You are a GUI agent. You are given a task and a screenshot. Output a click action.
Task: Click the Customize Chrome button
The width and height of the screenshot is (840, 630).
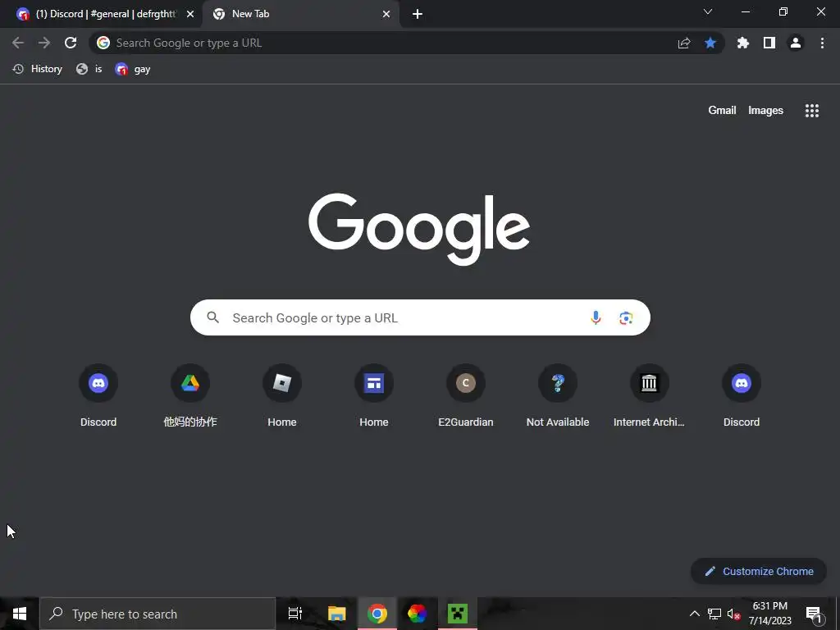coord(759,571)
